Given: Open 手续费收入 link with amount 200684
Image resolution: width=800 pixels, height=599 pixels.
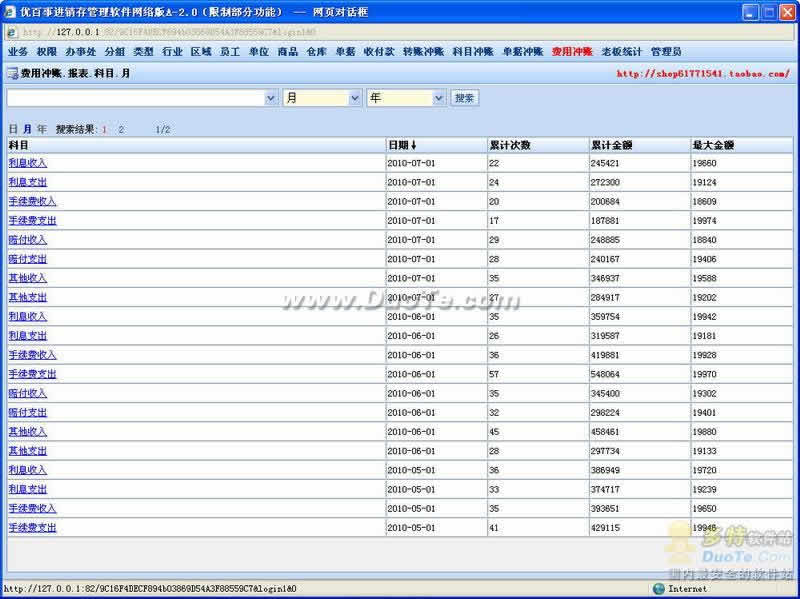Looking at the screenshot, I should click(x=32, y=202).
